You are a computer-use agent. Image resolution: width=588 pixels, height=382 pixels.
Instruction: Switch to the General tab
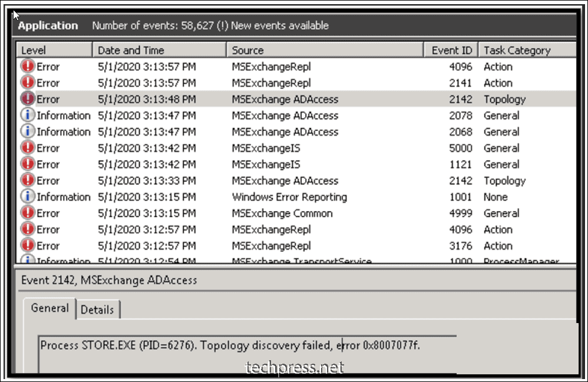(50, 308)
